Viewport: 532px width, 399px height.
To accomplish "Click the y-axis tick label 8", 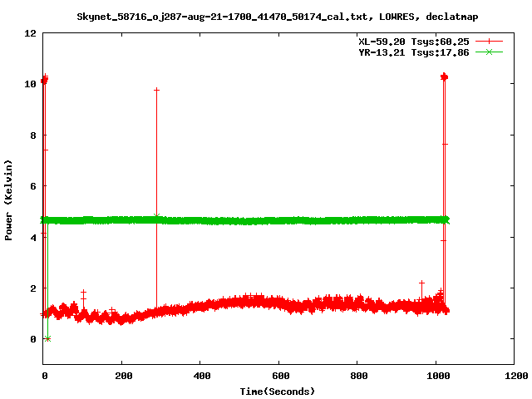I will (x=33, y=135).
